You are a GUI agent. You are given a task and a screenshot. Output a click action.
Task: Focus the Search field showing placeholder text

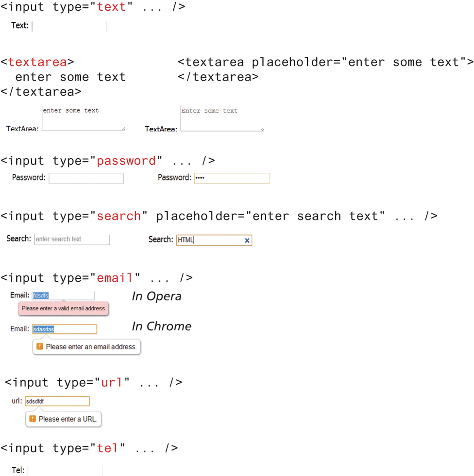[72, 239]
